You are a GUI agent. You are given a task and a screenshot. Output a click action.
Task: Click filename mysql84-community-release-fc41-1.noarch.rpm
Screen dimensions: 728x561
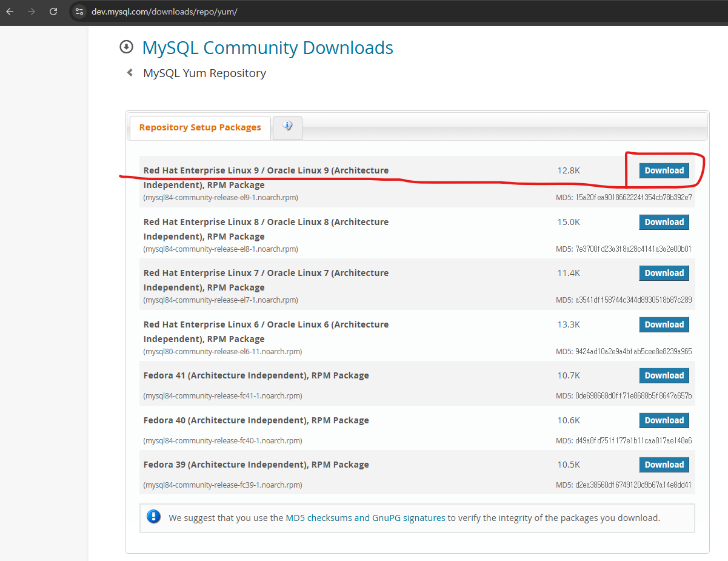222,396
